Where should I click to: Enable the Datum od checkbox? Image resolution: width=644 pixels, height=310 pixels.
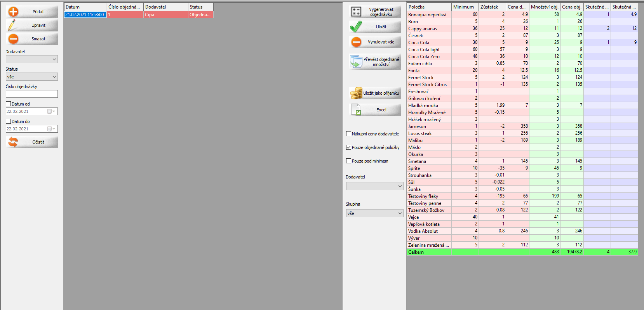point(9,104)
